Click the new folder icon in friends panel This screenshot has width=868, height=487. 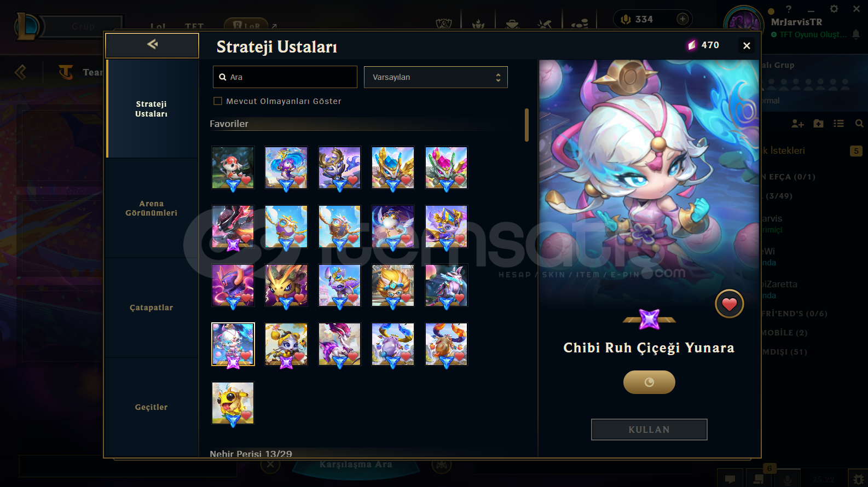(x=818, y=124)
